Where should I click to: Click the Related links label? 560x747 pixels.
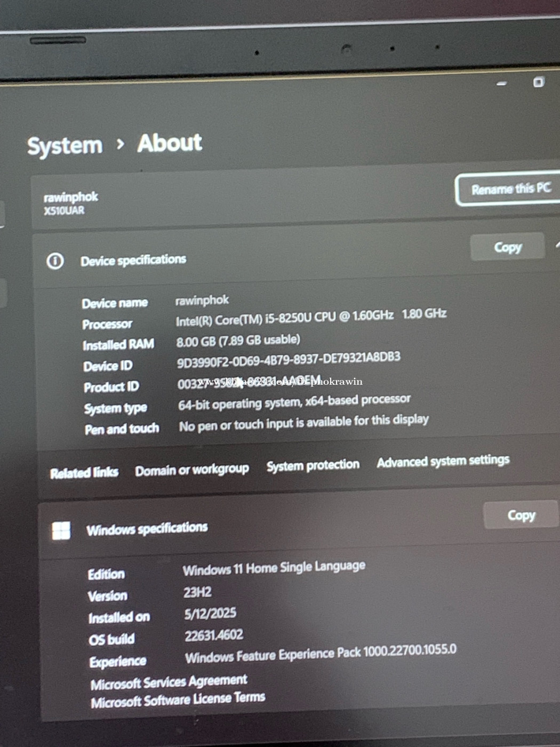point(84,472)
